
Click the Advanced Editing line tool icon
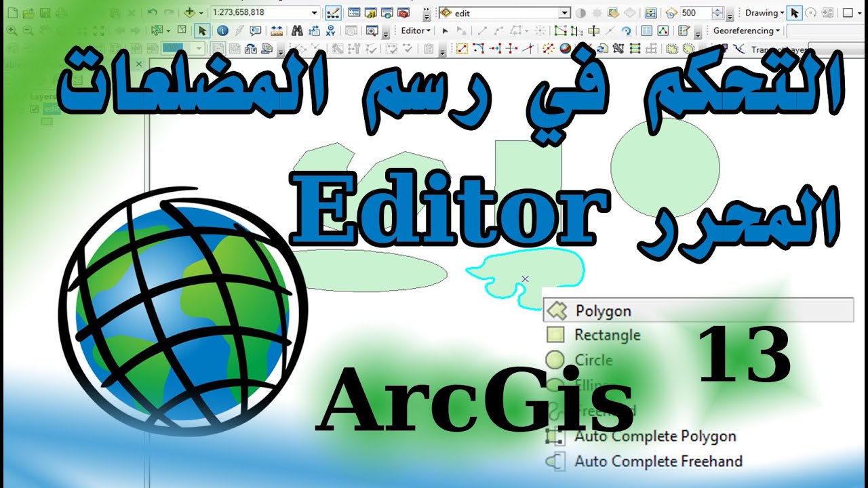click(462, 48)
